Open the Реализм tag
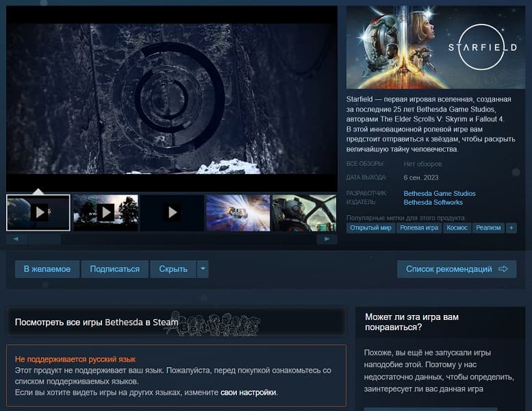The image size is (532, 411). point(488,228)
